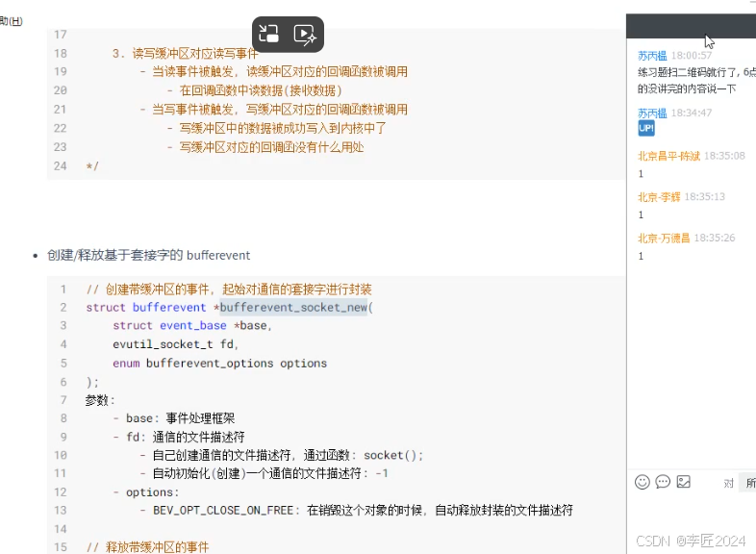Open the recipient dropdown beside 对

tap(747, 483)
